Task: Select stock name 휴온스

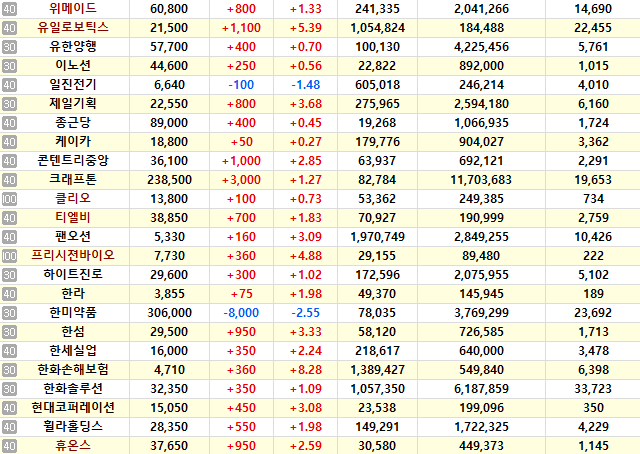Action: (73, 445)
